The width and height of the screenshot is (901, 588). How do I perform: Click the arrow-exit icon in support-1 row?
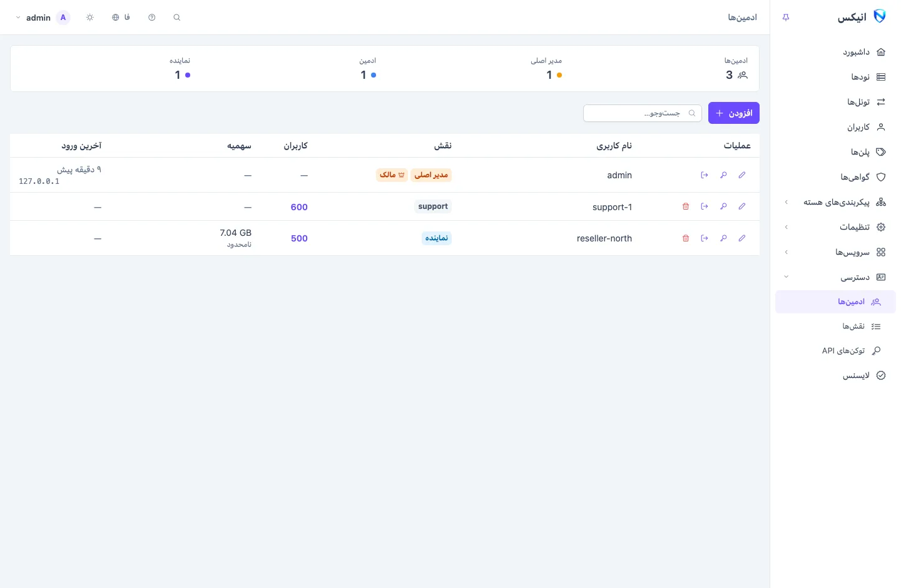705,206
